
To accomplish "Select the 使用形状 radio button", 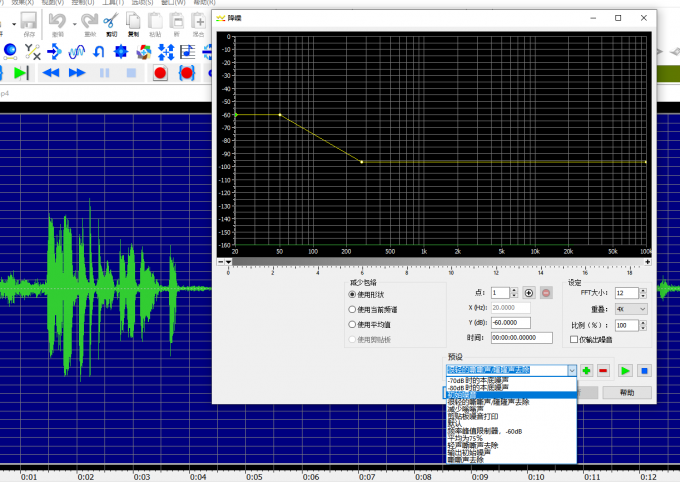I will click(x=352, y=295).
